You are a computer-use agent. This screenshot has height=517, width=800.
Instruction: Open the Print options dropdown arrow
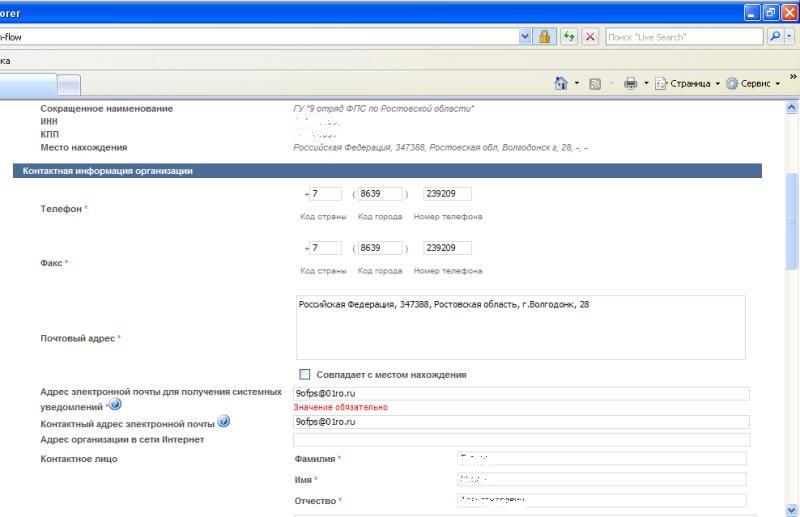[x=646, y=84]
